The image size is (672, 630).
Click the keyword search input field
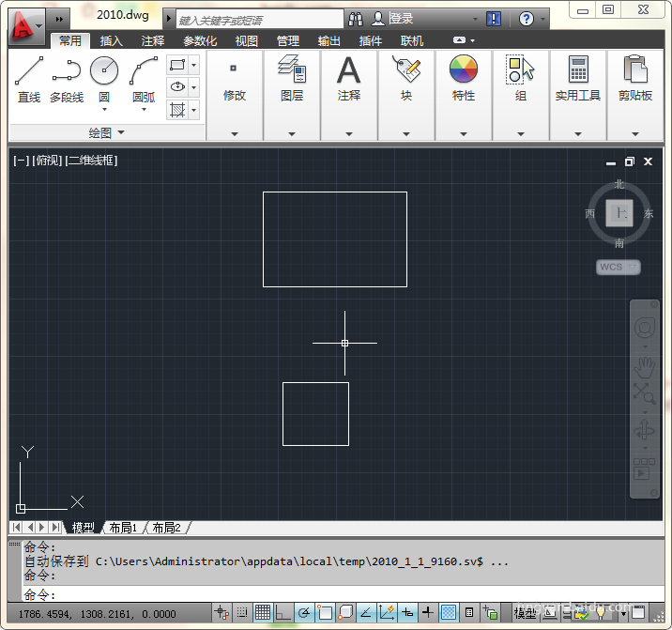click(x=260, y=20)
